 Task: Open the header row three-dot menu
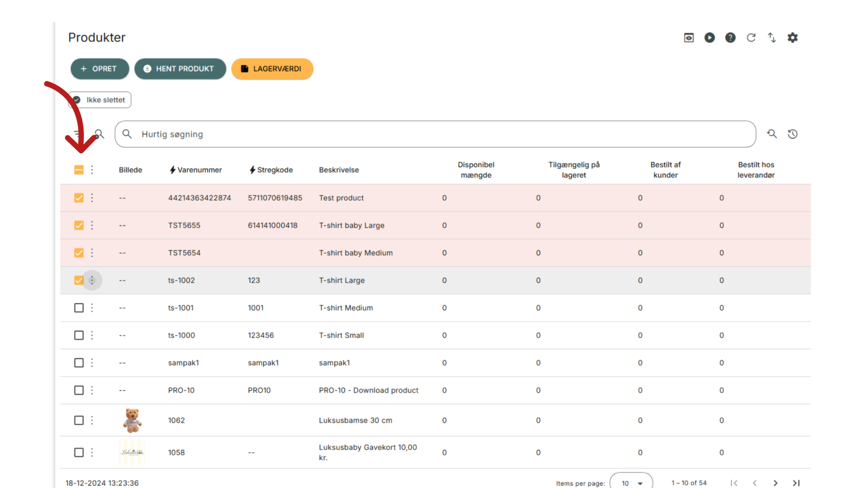pyautogui.click(x=92, y=170)
